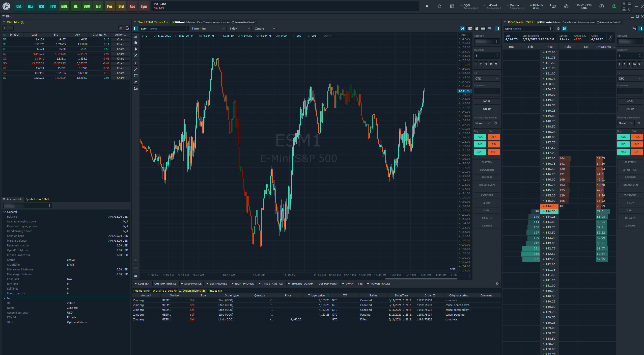644x355 pixels.
Task: Click Comment input field in chart order panel
Action: [x=487, y=91]
